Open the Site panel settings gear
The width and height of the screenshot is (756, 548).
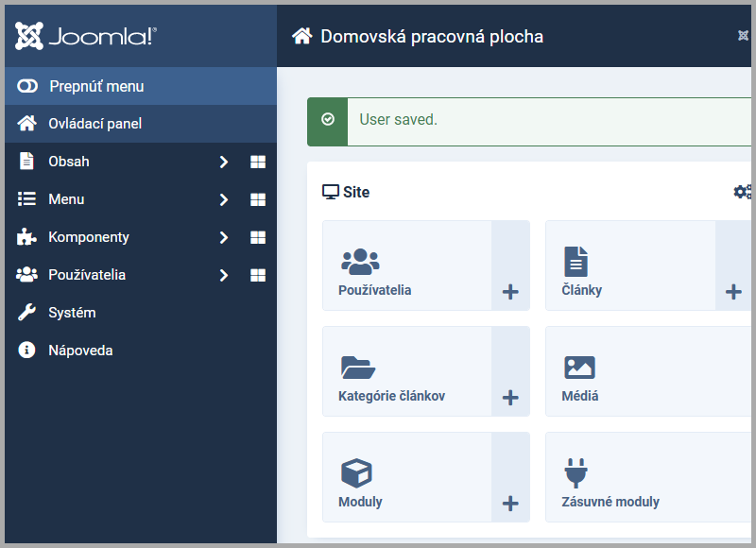point(742,191)
